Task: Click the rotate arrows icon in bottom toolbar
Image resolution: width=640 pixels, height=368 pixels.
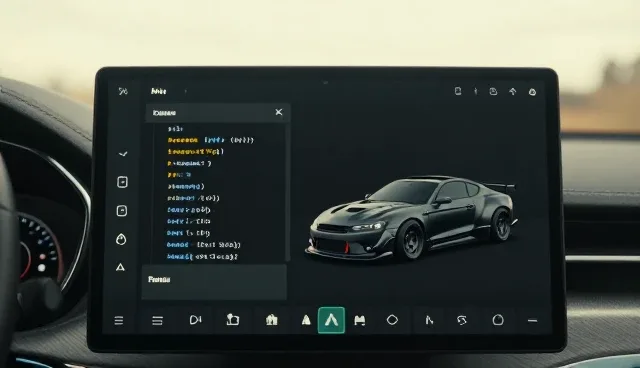Action: (462, 321)
